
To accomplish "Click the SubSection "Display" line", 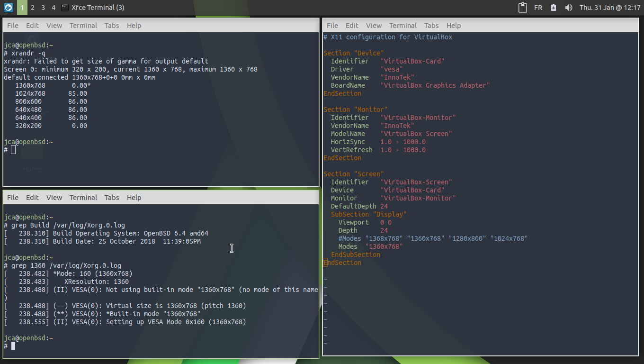I will [x=369, y=214].
